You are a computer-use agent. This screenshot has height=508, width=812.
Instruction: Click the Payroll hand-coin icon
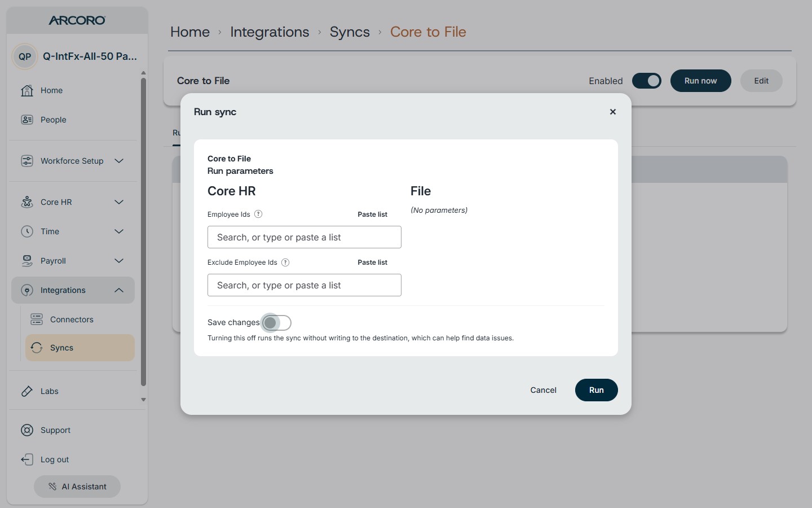[x=27, y=261]
